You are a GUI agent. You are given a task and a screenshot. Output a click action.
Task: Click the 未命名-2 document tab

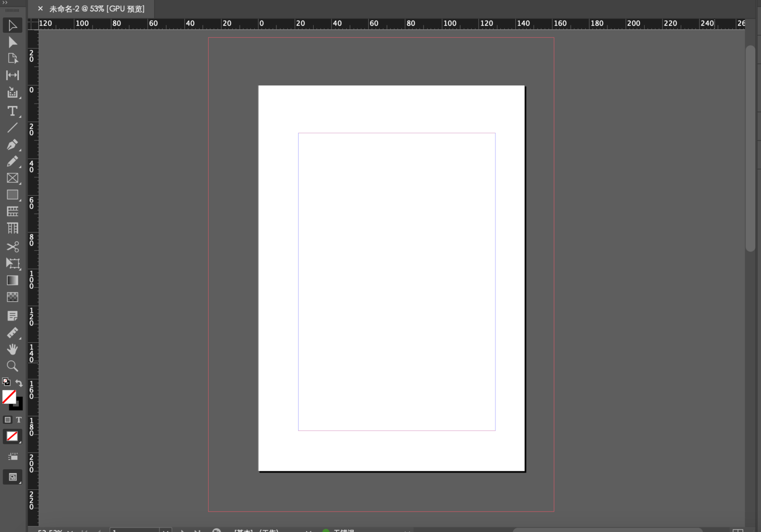click(x=97, y=9)
